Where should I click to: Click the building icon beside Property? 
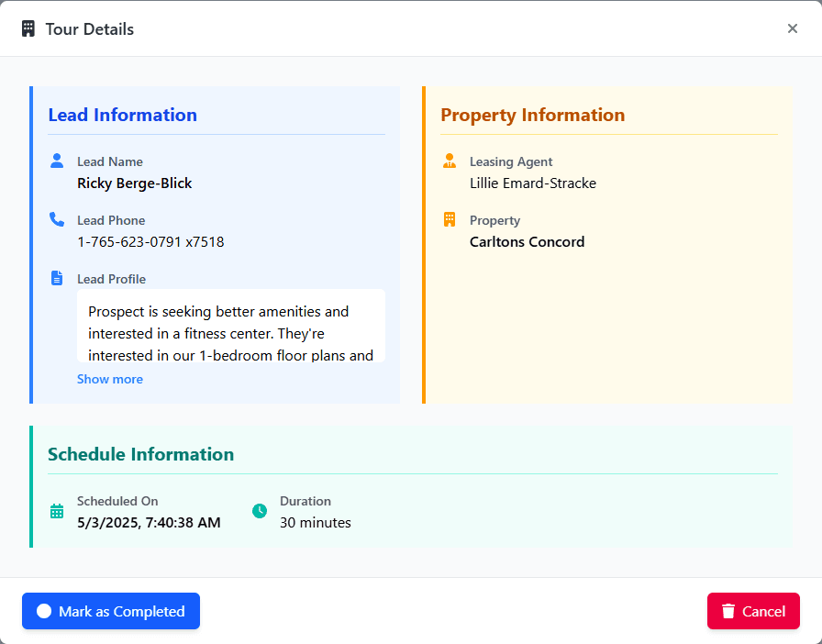pos(449,218)
